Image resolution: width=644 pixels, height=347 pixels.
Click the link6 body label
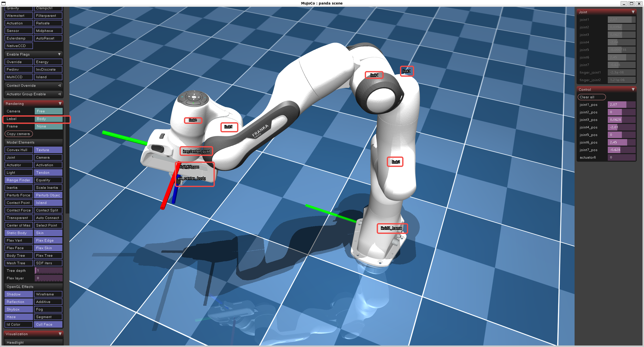click(x=228, y=127)
